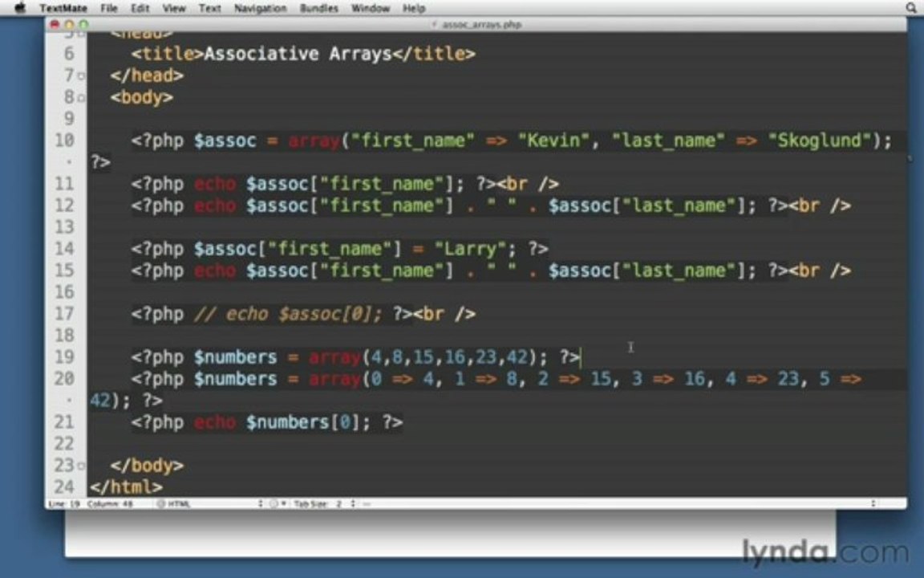924x578 pixels.
Task: Open the Bundles menu
Action: point(318,8)
